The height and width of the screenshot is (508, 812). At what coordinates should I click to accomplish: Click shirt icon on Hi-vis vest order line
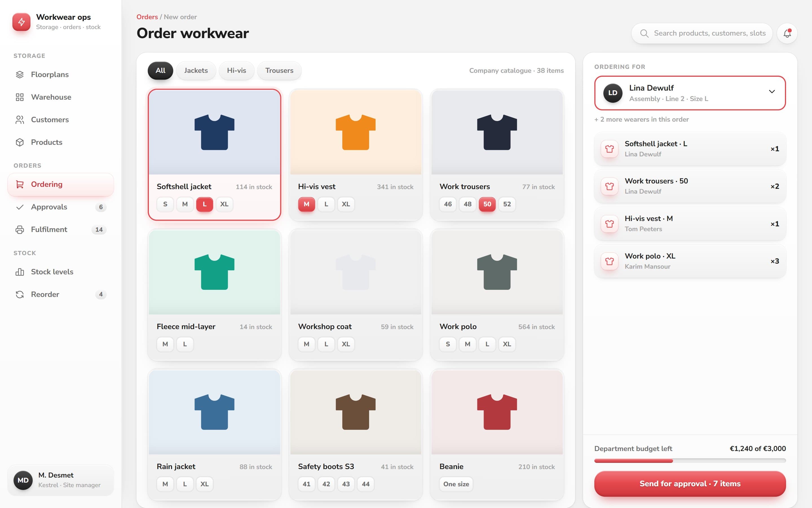coord(609,224)
